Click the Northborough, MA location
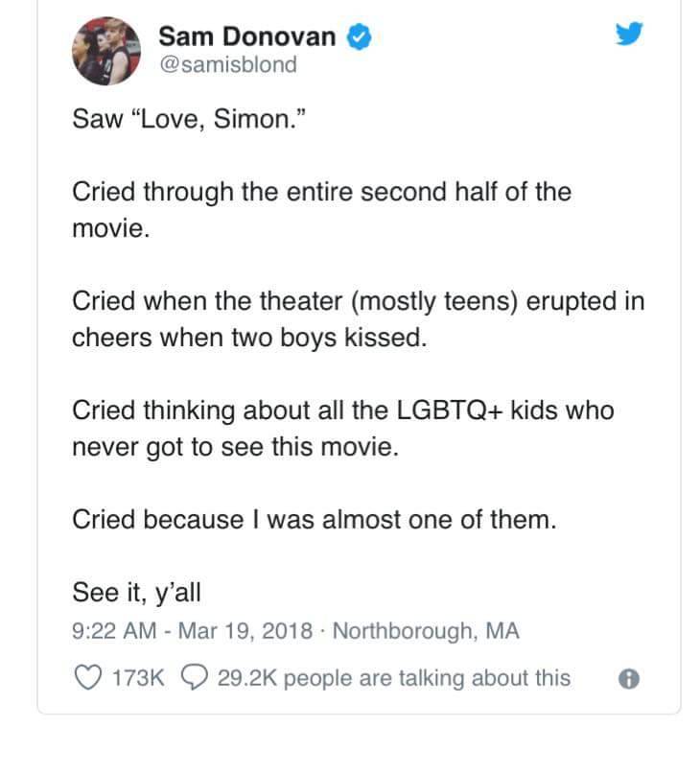Screen dimensions: 700x774 pos(426,631)
